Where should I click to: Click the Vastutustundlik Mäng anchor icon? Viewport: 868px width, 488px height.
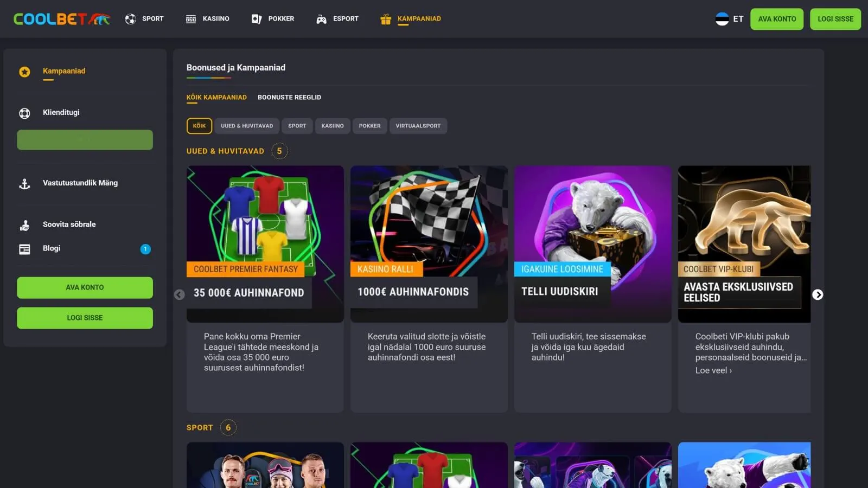[24, 184]
